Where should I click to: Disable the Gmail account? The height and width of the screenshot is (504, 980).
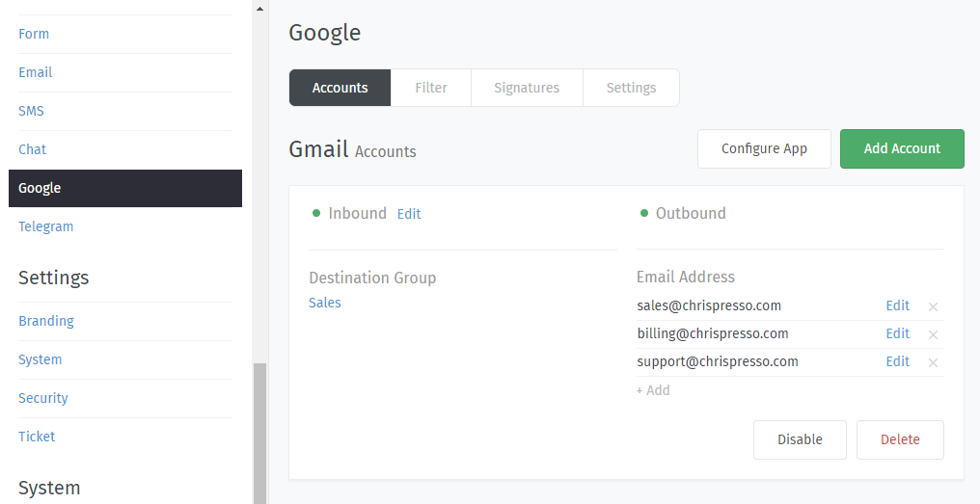click(x=800, y=439)
